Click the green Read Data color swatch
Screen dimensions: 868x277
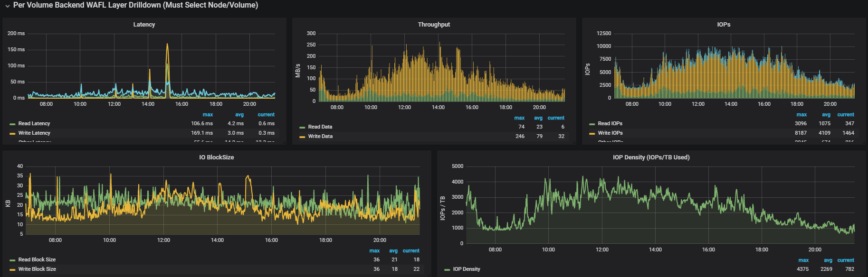pyautogui.click(x=302, y=128)
